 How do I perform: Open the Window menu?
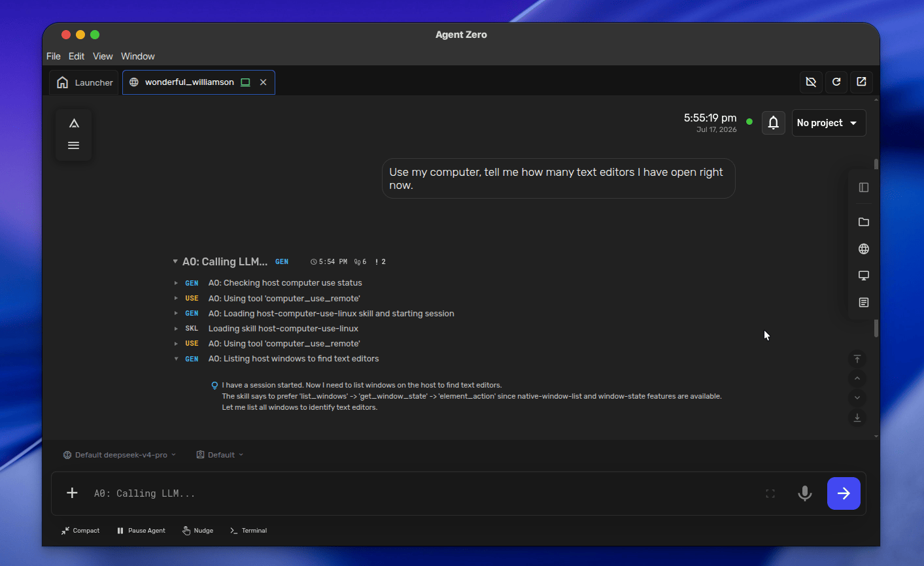[138, 56]
